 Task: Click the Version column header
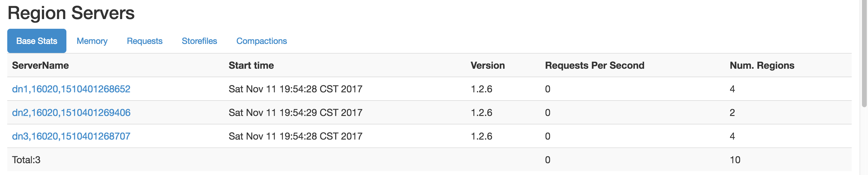(x=488, y=65)
